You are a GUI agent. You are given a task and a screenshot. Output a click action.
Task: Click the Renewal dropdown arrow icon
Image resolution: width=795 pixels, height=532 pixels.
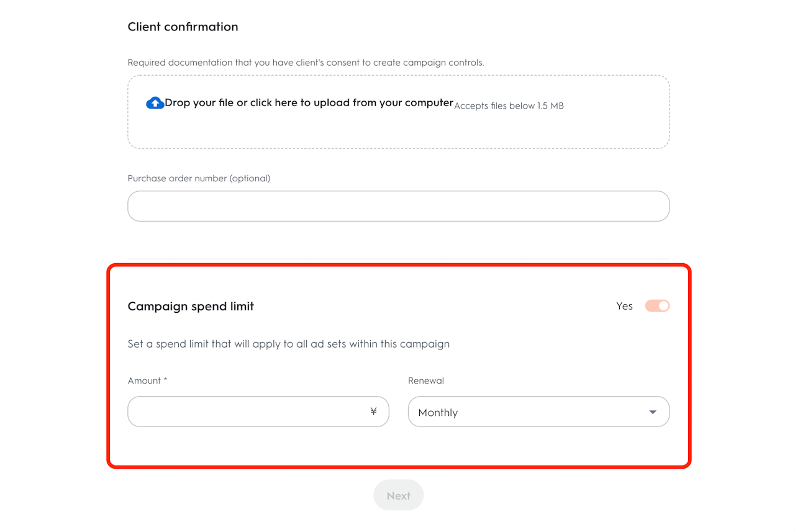[x=652, y=412]
